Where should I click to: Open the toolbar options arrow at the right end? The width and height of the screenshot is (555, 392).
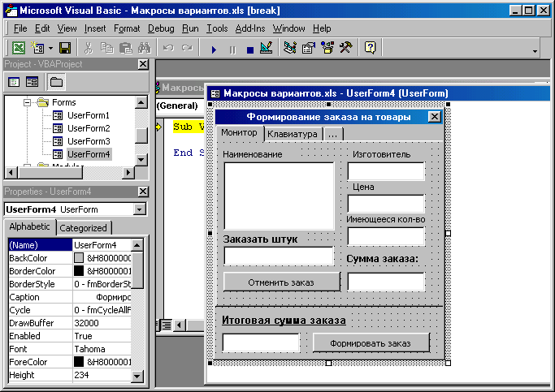(535, 51)
